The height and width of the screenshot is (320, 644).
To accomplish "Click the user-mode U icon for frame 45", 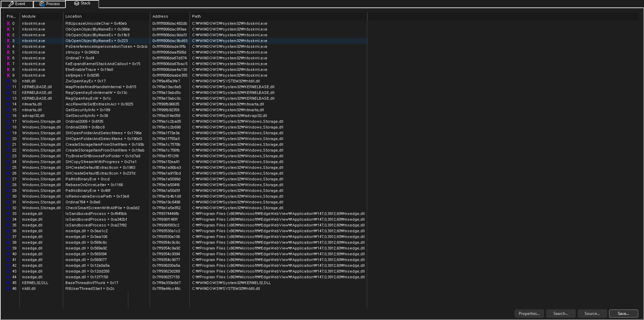I will [8, 283].
